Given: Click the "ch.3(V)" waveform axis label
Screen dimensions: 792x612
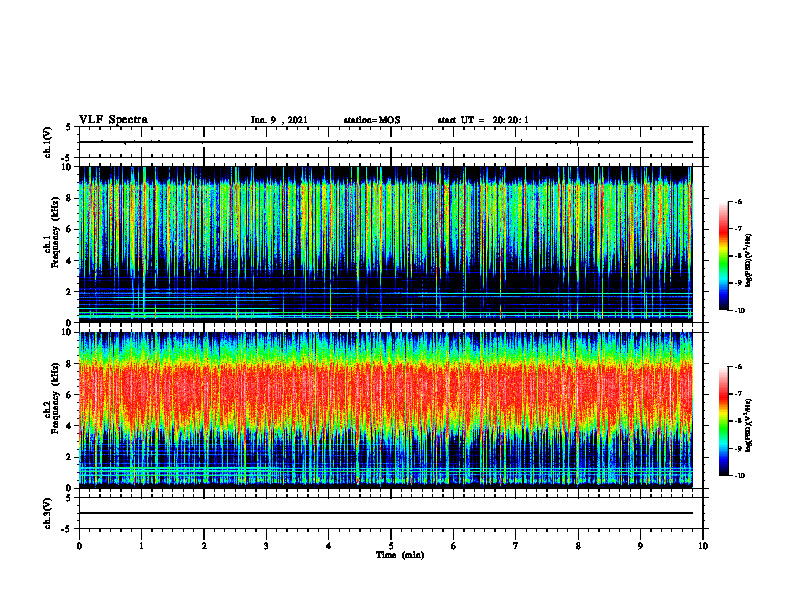Looking at the screenshot, I should tap(47, 513).
